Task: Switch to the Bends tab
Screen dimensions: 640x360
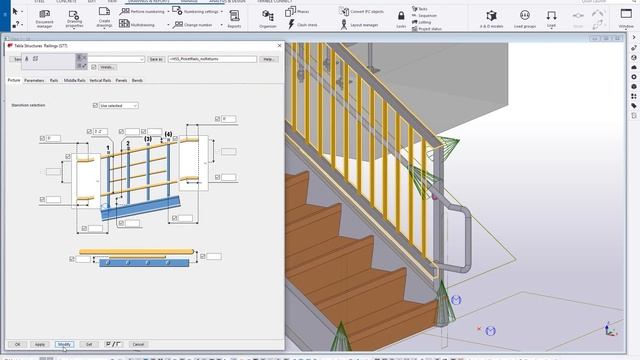Action: pos(137,80)
